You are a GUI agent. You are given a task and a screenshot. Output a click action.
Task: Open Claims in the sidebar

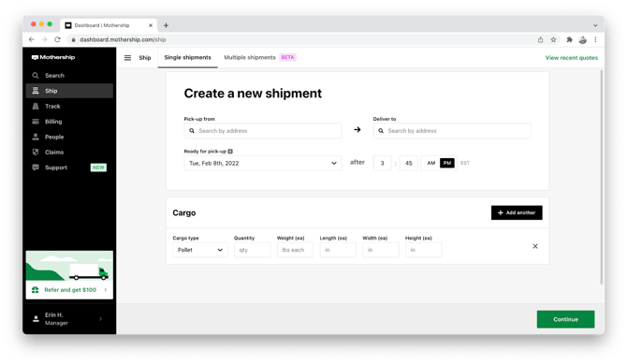[69, 152]
